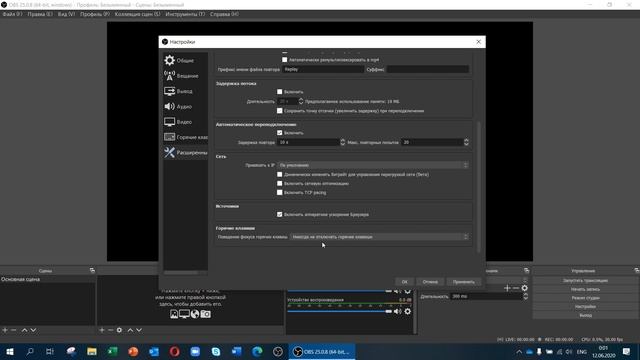Open Коллекция сцен menu
This screenshot has width=640, height=360.
tap(137, 14)
